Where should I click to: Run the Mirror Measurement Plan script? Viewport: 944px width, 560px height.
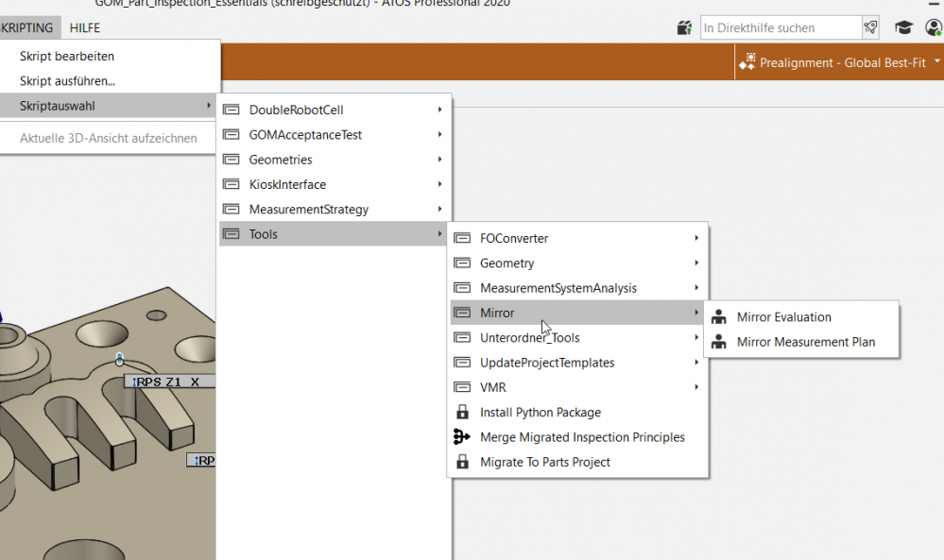coord(805,342)
